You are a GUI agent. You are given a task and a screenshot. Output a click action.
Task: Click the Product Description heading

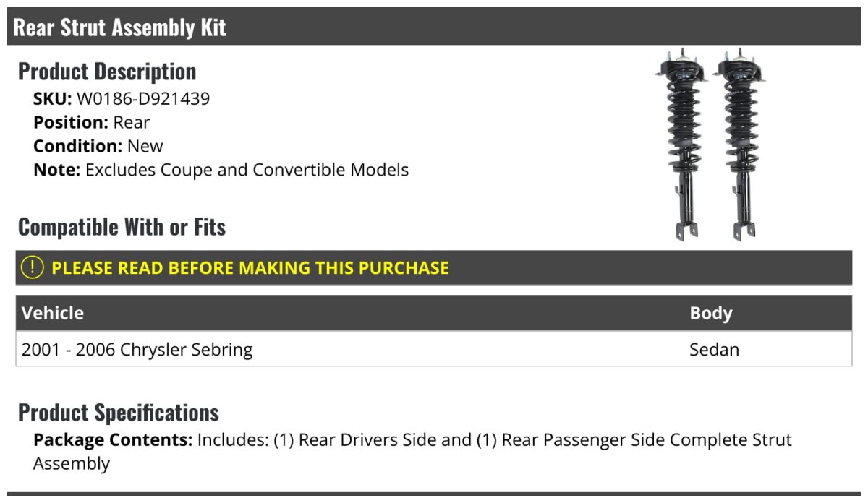pyautogui.click(x=107, y=72)
